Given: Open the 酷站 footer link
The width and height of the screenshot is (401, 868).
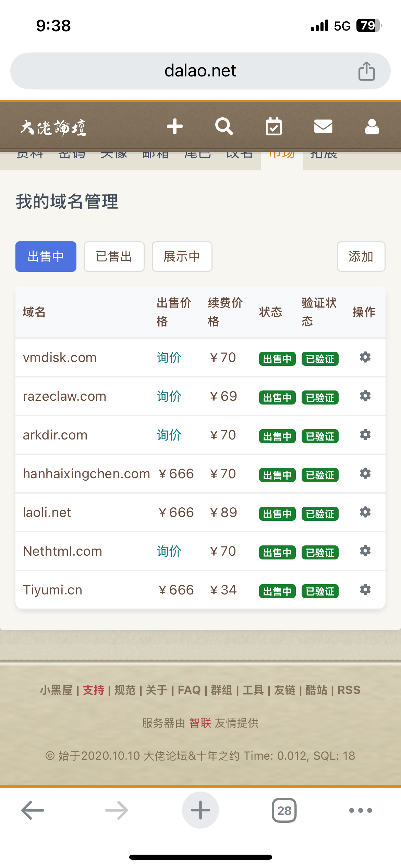Looking at the screenshot, I should point(316,690).
